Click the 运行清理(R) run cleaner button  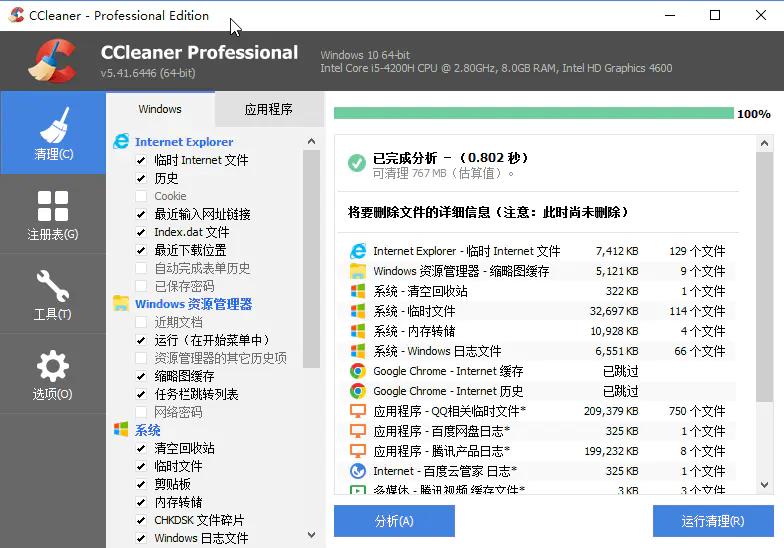(x=713, y=521)
